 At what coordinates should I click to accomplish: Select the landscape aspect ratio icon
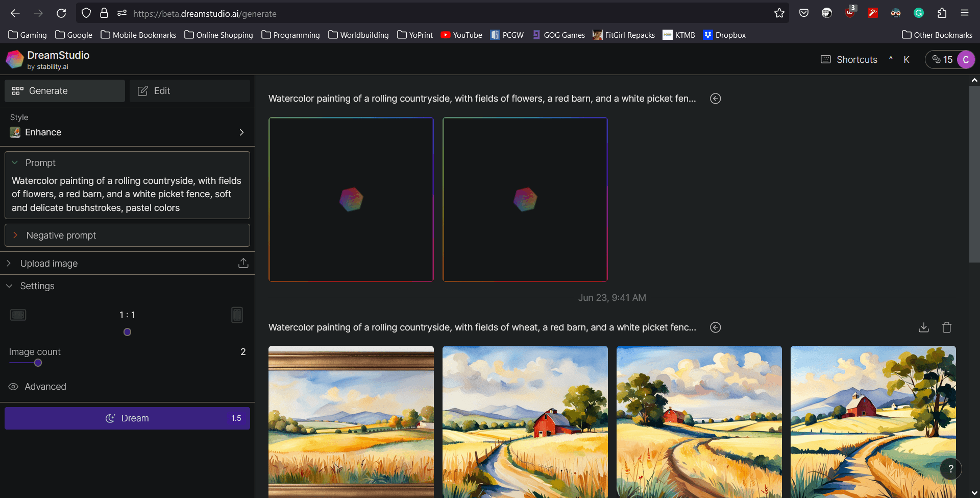(x=18, y=315)
